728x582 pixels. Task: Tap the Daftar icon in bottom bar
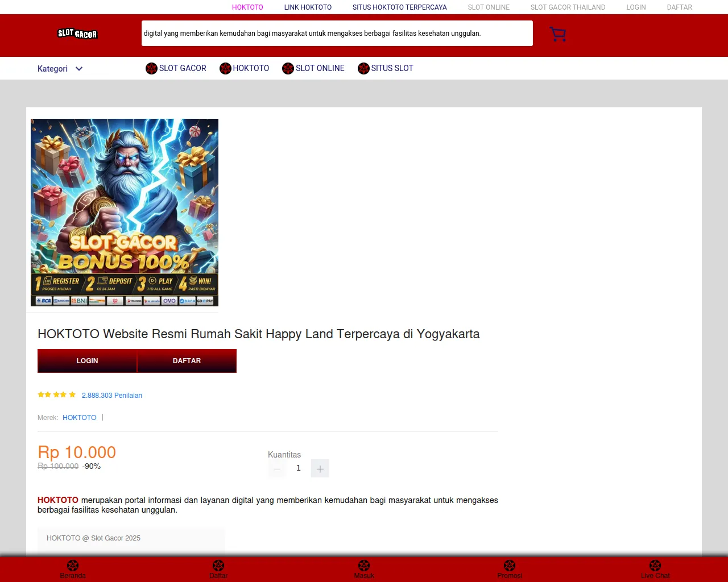click(x=218, y=566)
